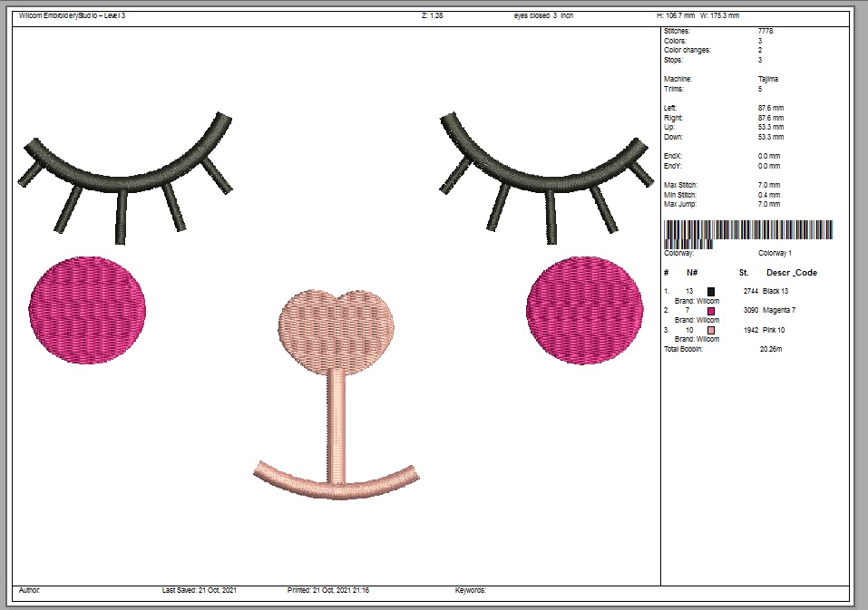Click the magenta thread color swatch
Screen dimensions: 868x610
(x=711, y=311)
